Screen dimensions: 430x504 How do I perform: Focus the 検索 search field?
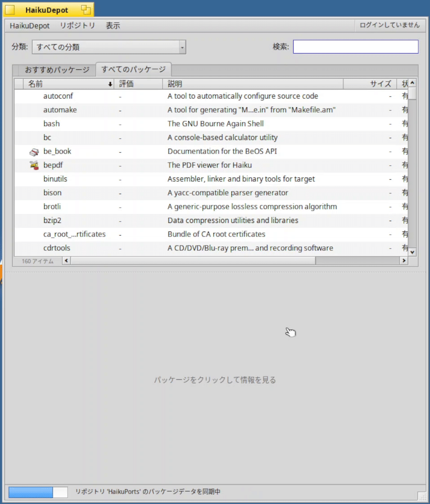click(356, 46)
